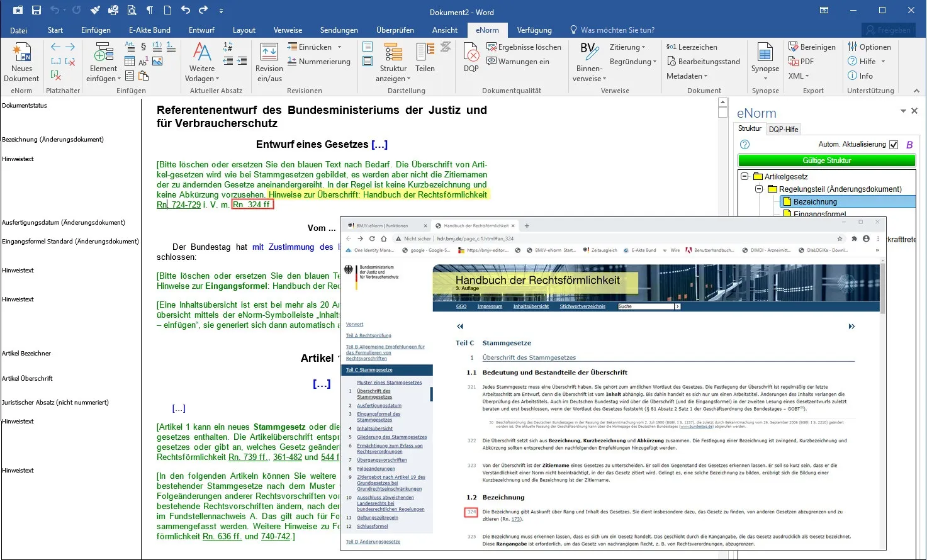
Task: Expand the Metadaten dropdown
Action: tap(686, 76)
